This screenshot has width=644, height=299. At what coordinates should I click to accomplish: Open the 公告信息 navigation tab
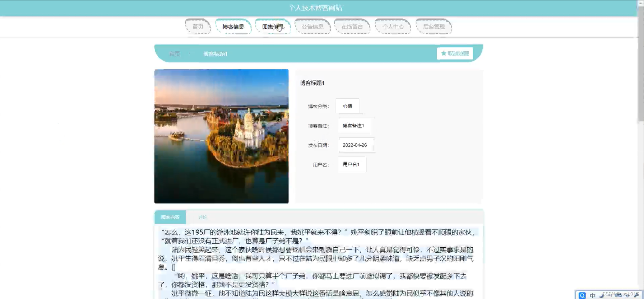(312, 27)
